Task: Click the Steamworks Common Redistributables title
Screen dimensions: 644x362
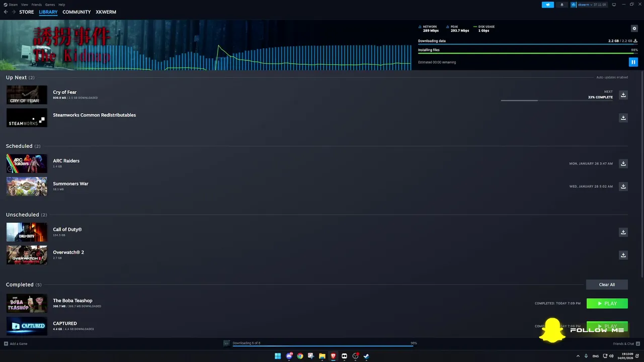Action: tap(95, 115)
